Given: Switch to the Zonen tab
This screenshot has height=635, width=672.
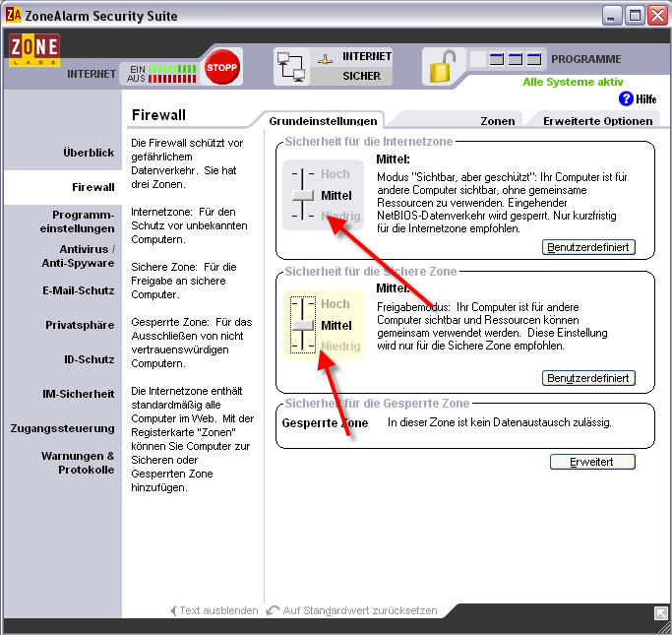Looking at the screenshot, I should 498,121.
